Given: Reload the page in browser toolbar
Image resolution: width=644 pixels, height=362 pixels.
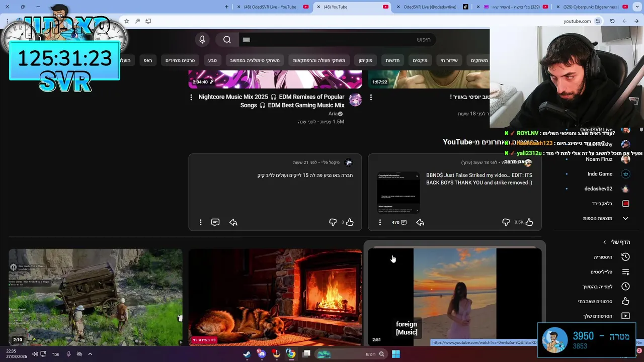Looking at the screenshot, I should (x=612, y=21).
